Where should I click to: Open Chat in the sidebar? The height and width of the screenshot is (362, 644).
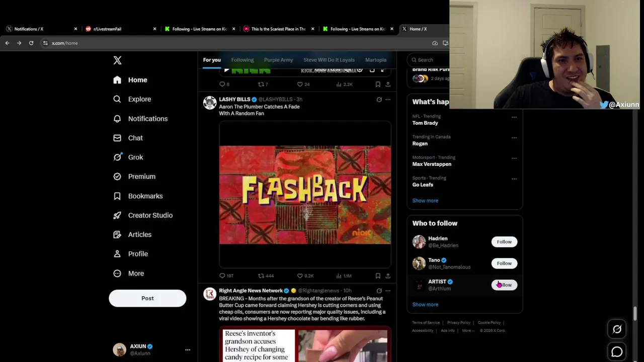[128, 138]
